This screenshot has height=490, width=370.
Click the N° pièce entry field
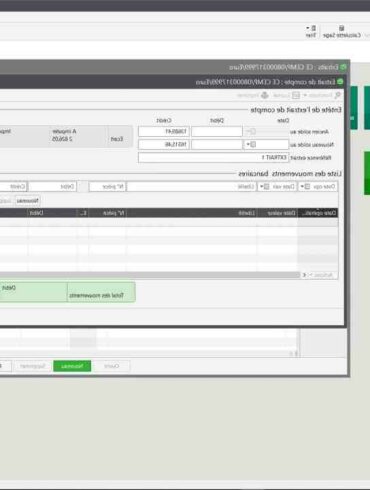107,186
